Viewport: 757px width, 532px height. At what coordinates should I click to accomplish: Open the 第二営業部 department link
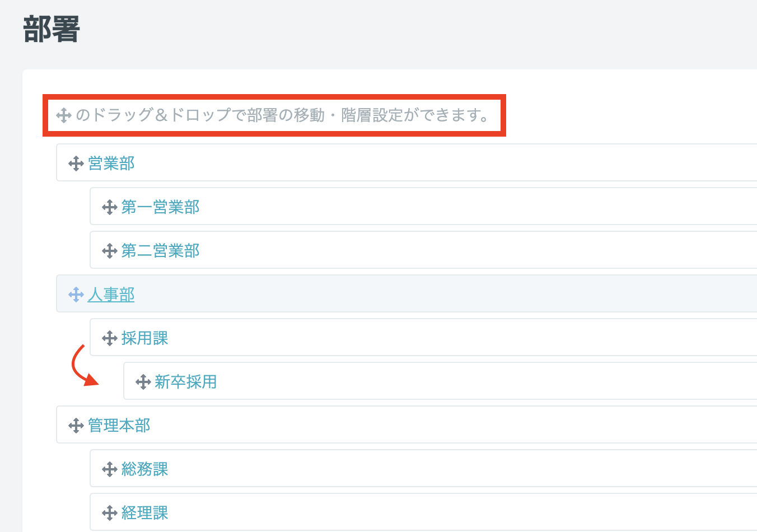click(x=161, y=251)
